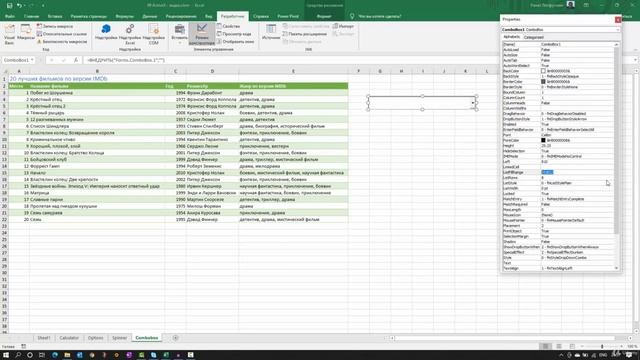This screenshot has height=360, width=640.
Task: Click the insert function fx icon
Action: click(76, 60)
